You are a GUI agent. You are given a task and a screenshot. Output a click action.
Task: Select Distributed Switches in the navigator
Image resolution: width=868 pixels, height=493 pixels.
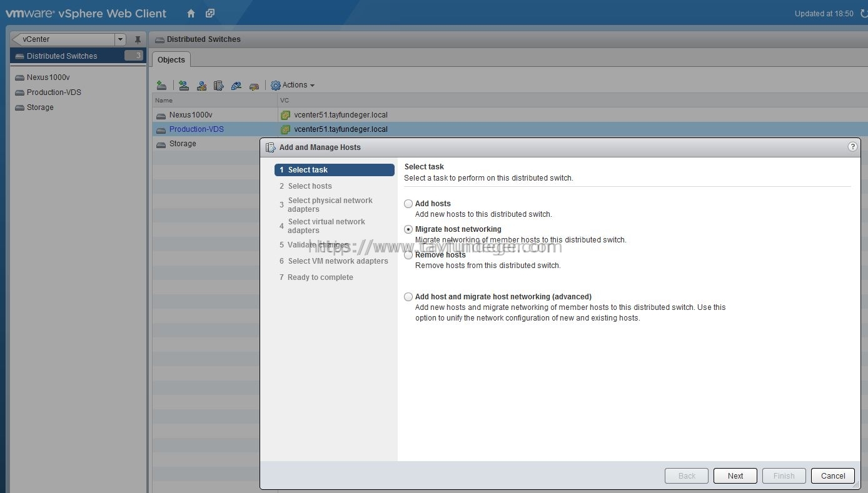(78, 56)
